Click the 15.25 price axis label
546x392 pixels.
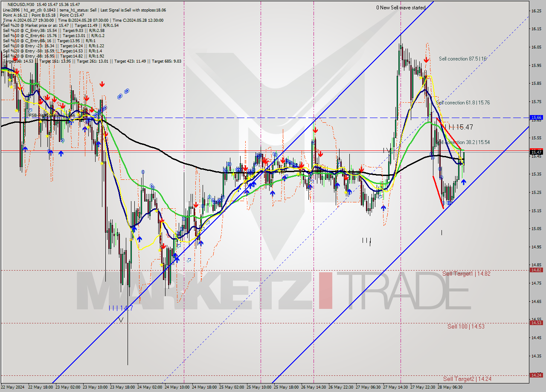click(x=537, y=193)
